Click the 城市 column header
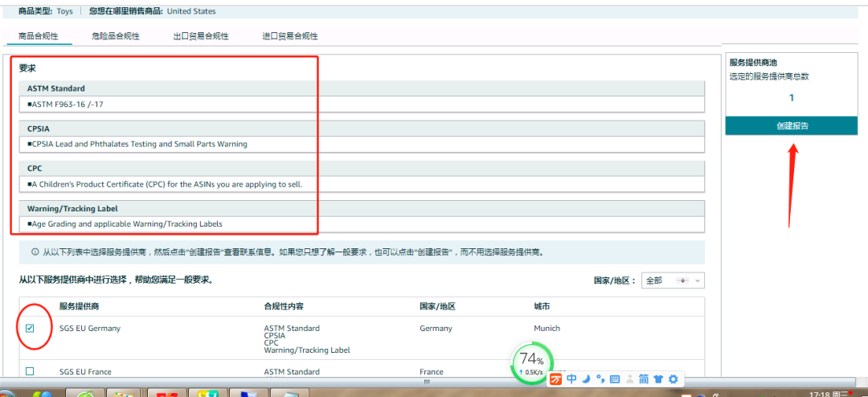 [x=542, y=307]
